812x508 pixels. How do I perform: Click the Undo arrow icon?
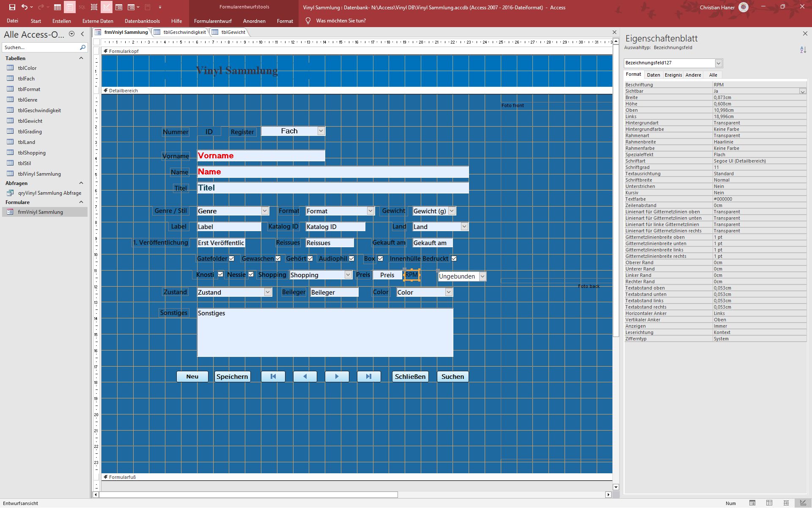click(25, 7)
